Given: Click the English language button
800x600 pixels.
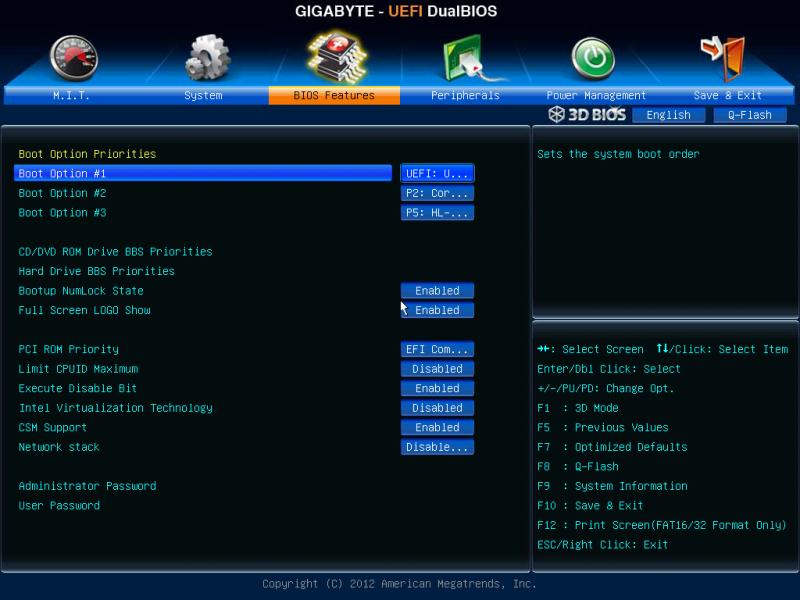Looking at the screenshot, I should [x=668, y=115].
